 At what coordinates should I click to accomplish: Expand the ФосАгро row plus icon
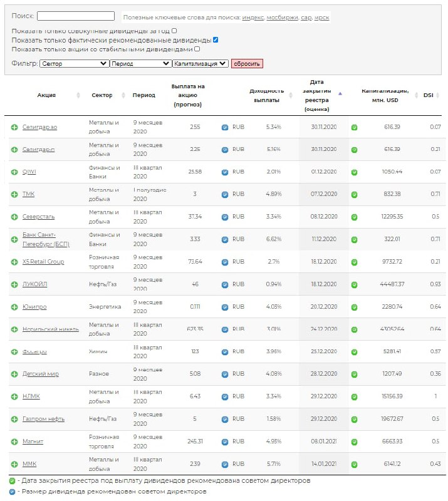[x=14, y=352]
